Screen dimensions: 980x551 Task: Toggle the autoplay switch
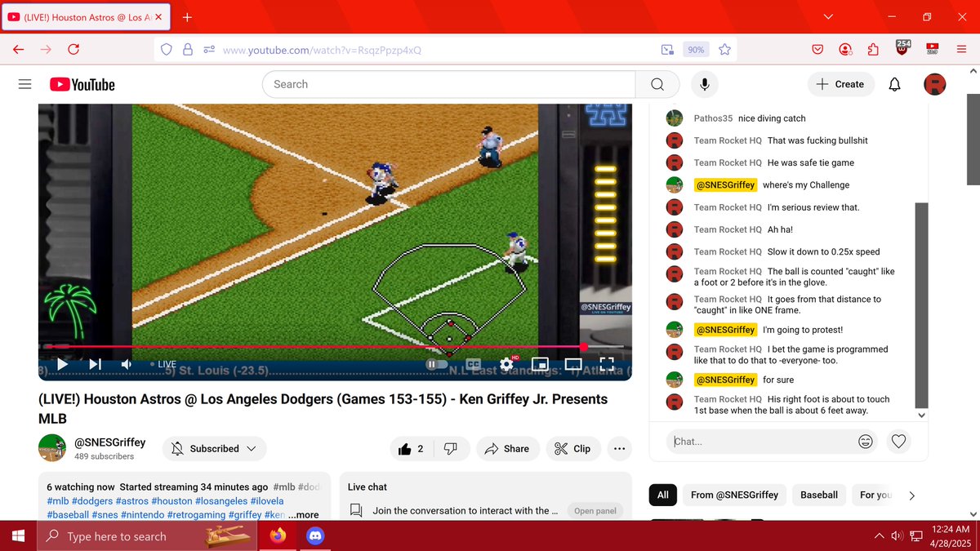pos(437,364)
